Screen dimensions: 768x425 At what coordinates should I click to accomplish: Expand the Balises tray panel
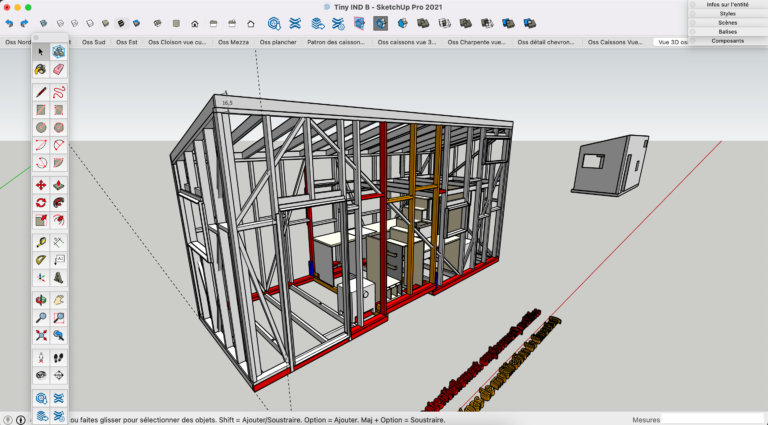pyautogui.click(x=727, y=32)
